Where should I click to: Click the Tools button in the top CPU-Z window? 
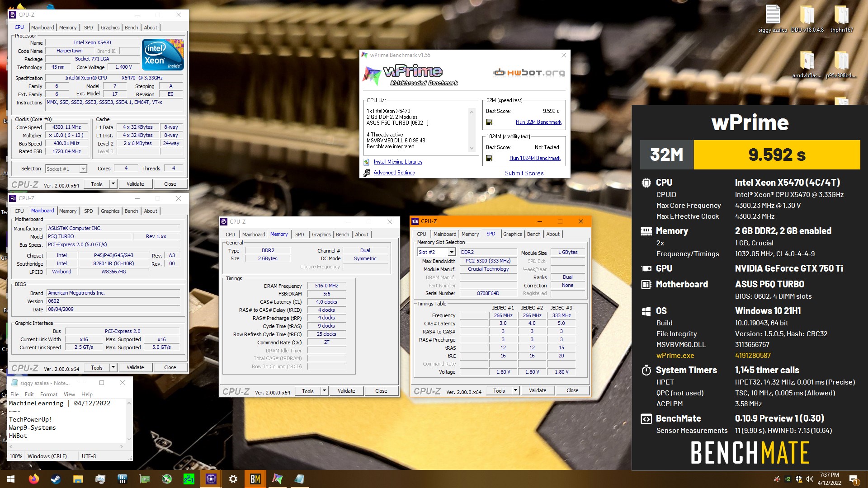pos(97,184)
